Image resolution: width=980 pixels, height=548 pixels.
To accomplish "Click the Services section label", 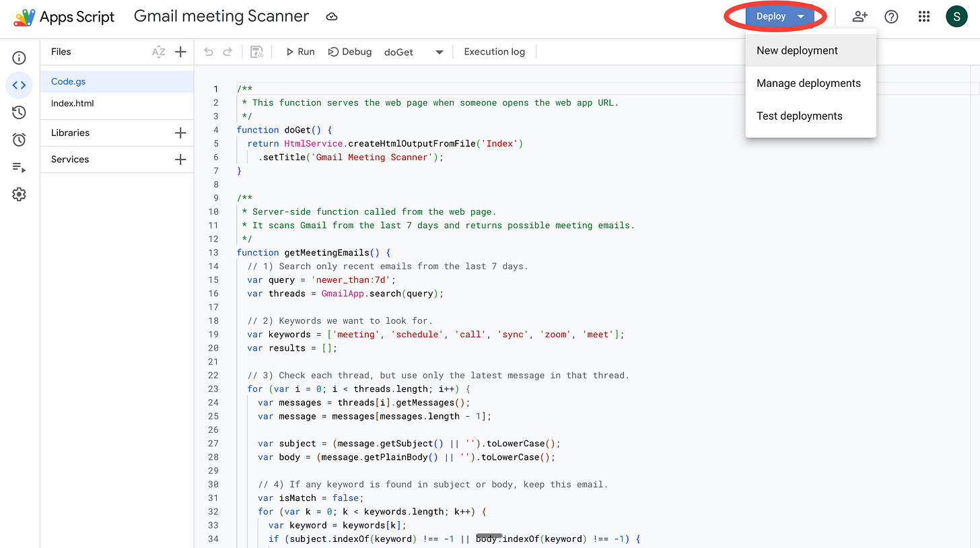I will [x=70, y=160].
